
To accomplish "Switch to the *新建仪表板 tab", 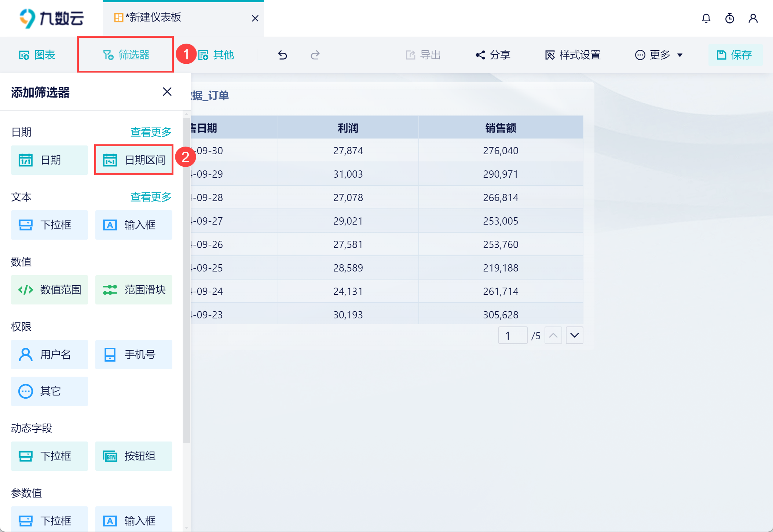I will pos(154,18).
